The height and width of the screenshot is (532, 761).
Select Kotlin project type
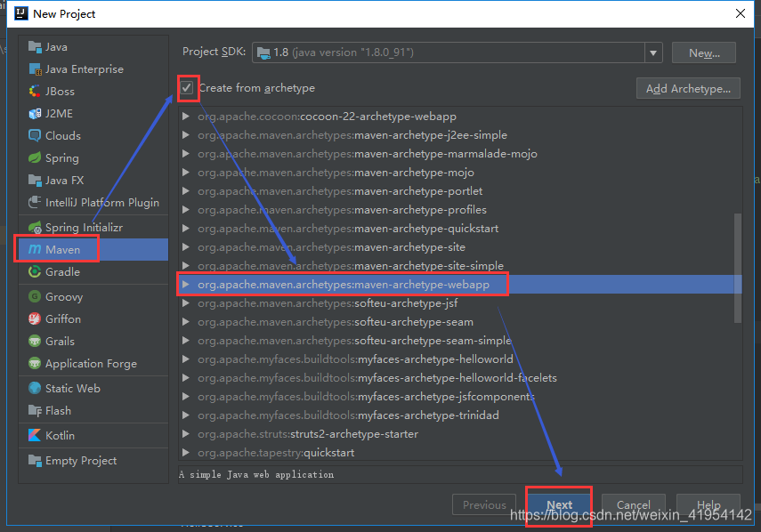pos(93,435)
